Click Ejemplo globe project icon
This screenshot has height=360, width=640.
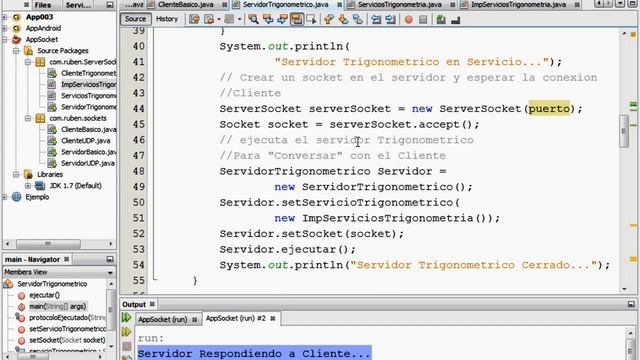pos(17,197)
